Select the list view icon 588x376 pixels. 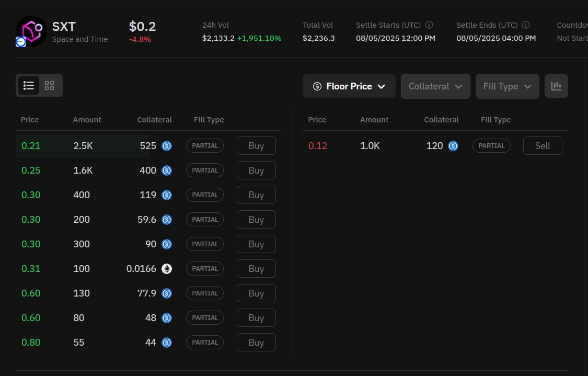tap(29, 85)
